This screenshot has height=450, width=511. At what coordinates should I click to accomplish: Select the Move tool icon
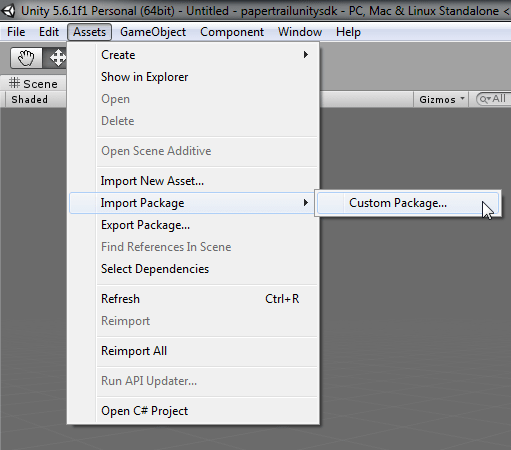coord(57,58)
